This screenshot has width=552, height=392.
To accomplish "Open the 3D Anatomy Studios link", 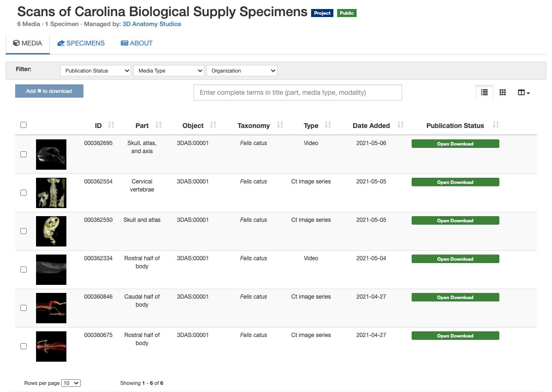I will point(152,24).
